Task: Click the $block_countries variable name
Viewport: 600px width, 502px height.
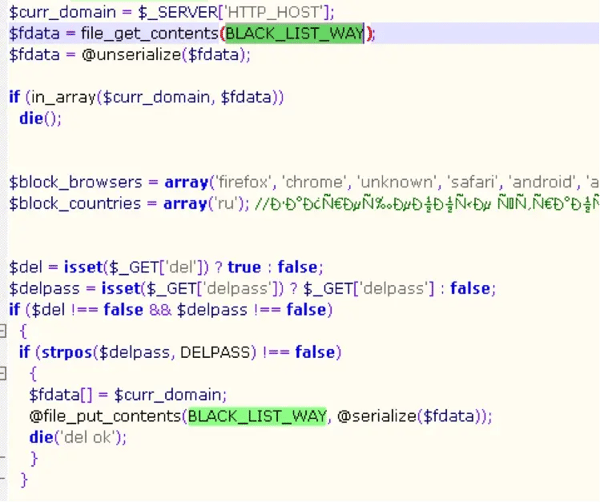Action: click(x=75, y=203)
